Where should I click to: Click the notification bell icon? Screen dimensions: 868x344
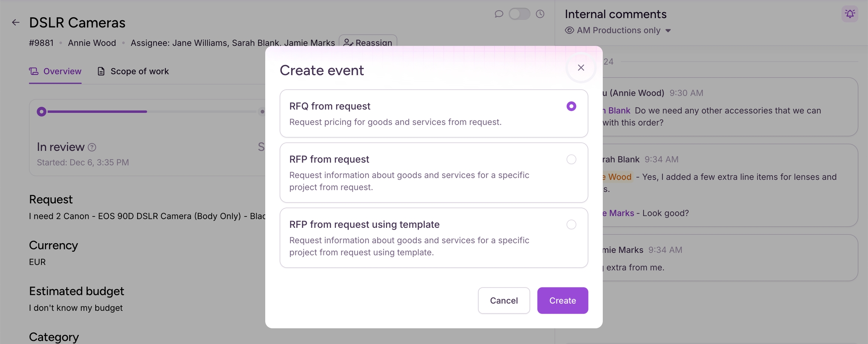tap(850, 14)
